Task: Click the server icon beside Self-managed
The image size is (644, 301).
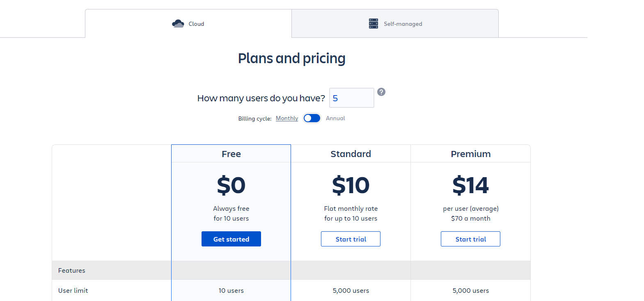Action: (374, 23)
